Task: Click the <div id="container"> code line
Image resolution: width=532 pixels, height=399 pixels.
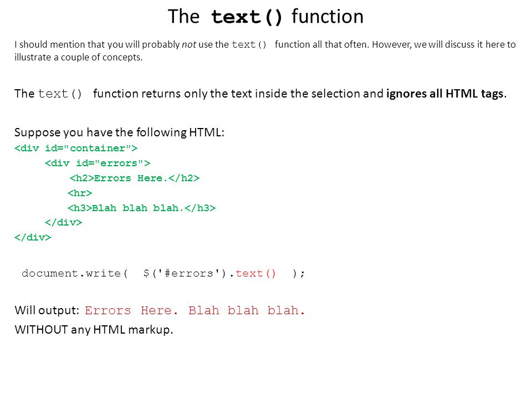Action: click(x=76, y=149)
